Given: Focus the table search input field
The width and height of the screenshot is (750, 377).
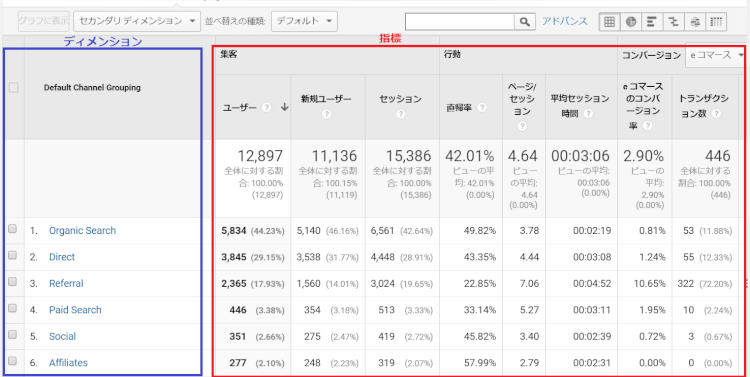Looking at the screenshot, I should pos(460,22).
